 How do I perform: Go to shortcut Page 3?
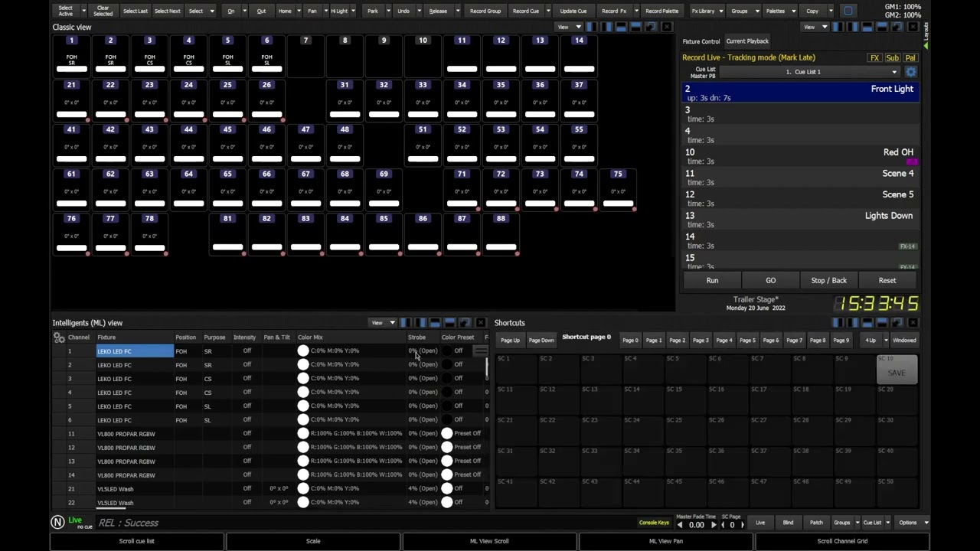pyautogui.click(x=701, y=341)
